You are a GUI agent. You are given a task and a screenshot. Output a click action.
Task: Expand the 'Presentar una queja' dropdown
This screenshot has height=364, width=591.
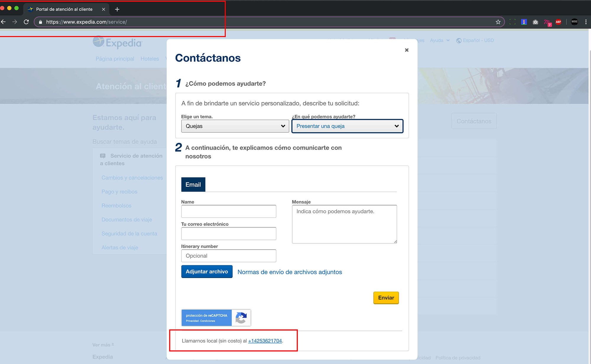click(347, 126)
